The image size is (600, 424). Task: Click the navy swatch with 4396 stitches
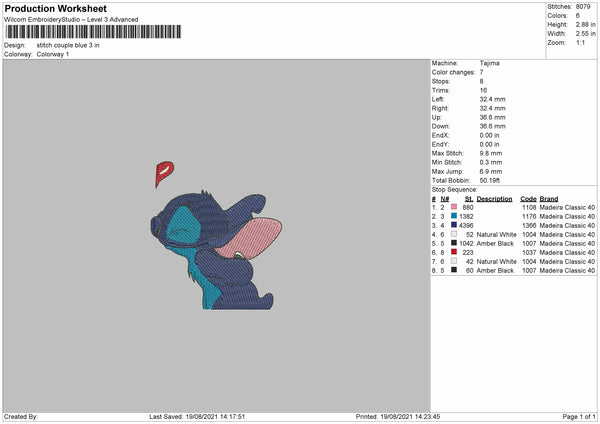[454, 225]
